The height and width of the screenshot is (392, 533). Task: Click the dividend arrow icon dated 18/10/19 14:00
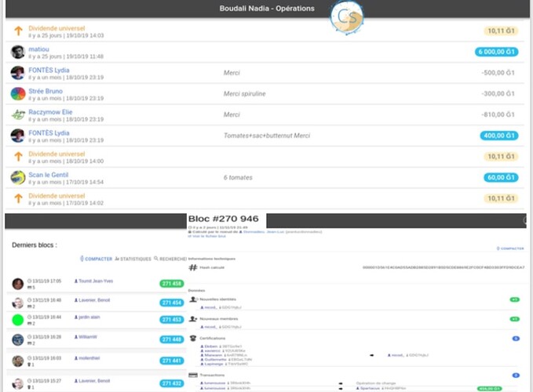(x=18, y=157)
